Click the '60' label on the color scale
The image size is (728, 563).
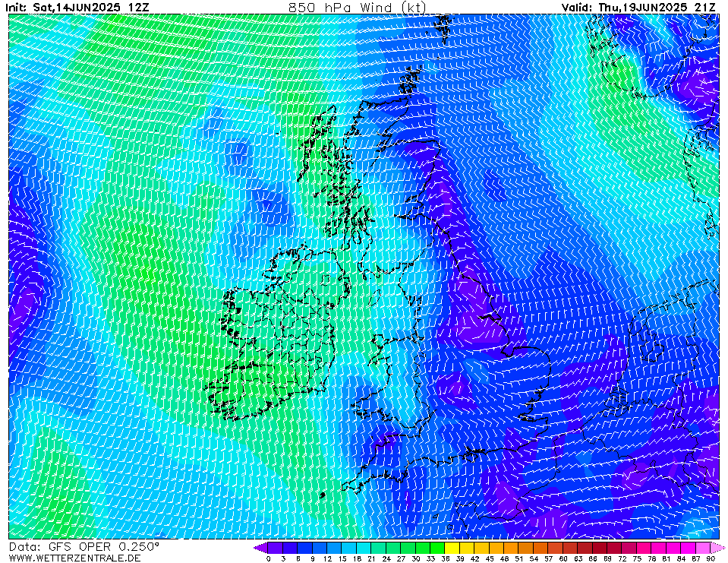click(x=563, y=558)
